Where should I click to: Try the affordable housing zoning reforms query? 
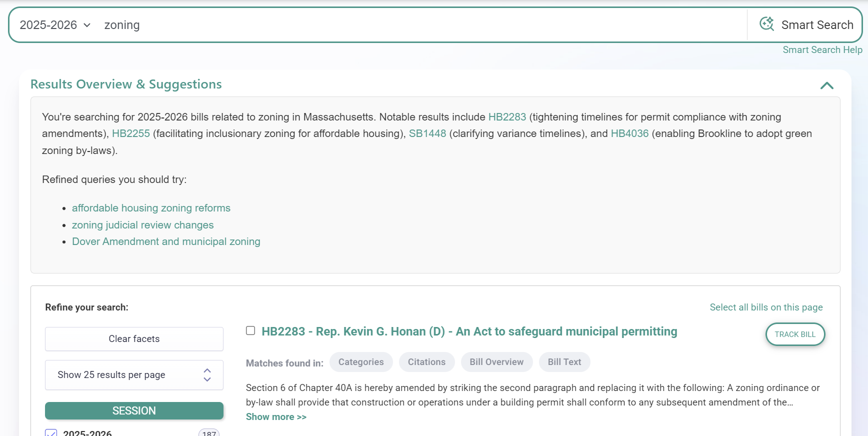click(151, 207)
